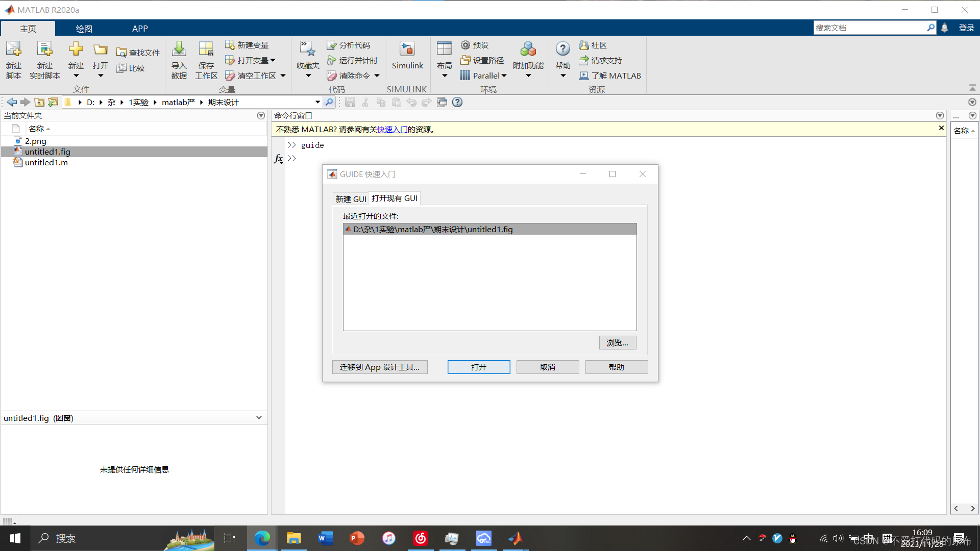Click the Help (帮助) button in GUIDE dialog
Viewport: 980px width, 551px height.
click(617, 367)
